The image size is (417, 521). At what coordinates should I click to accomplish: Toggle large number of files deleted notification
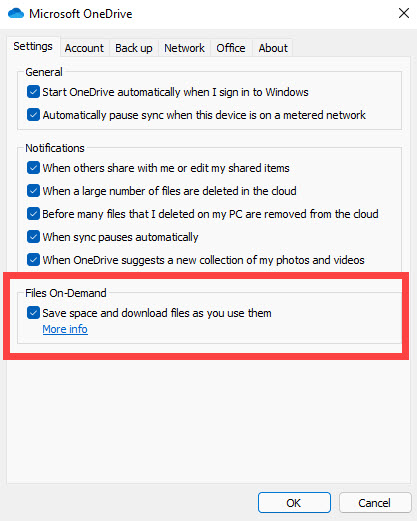tap(33, 191)
